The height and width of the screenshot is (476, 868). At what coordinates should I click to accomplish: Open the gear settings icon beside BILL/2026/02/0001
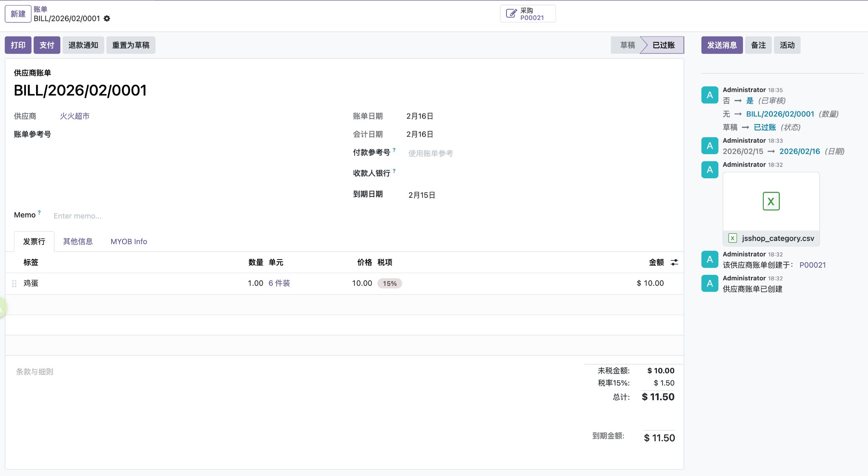click(x=107, y=18)
